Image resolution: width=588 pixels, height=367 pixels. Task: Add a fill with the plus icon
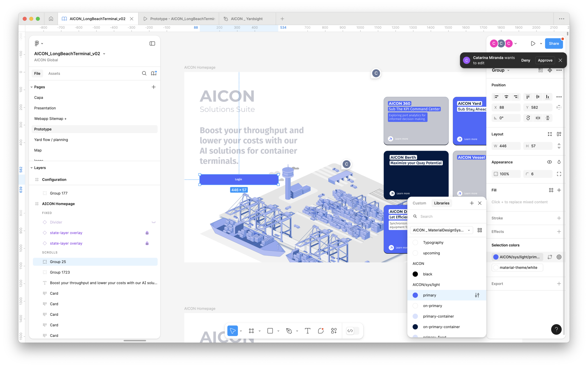(x=559, y=190)
